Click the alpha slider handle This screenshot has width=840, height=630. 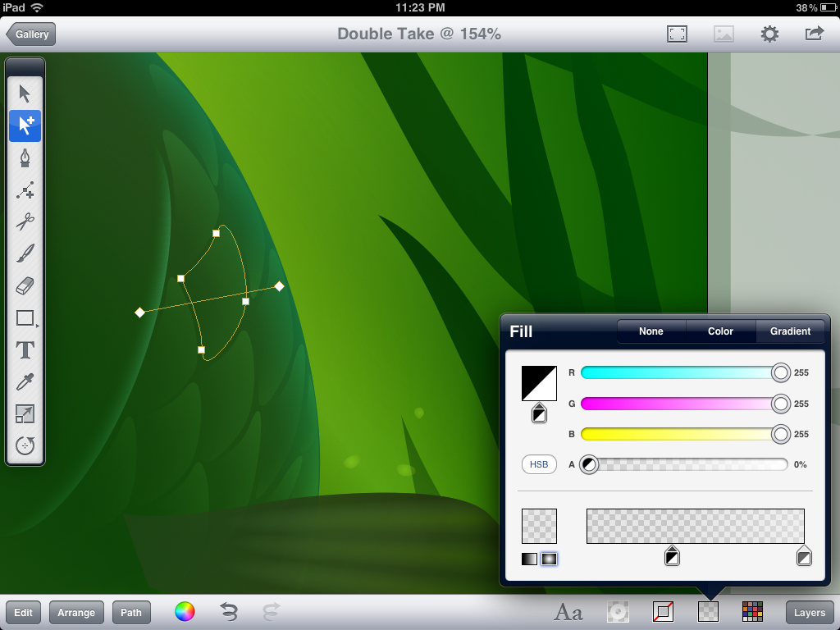(589, 464)
